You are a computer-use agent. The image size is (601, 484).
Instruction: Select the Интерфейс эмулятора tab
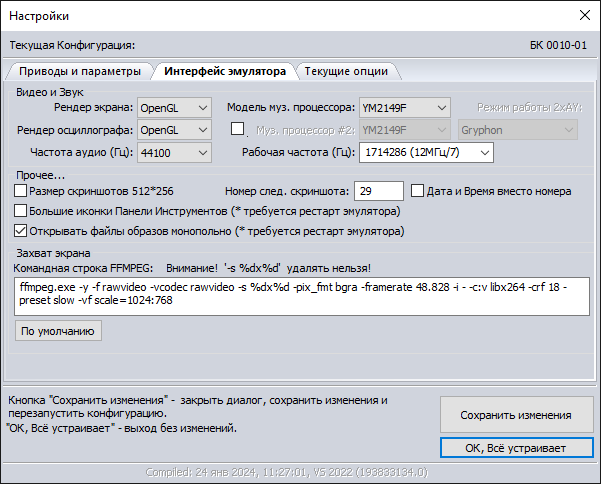pos(223,71)
